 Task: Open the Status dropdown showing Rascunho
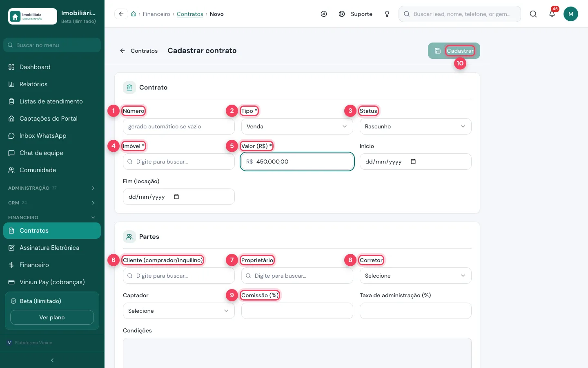416,126
